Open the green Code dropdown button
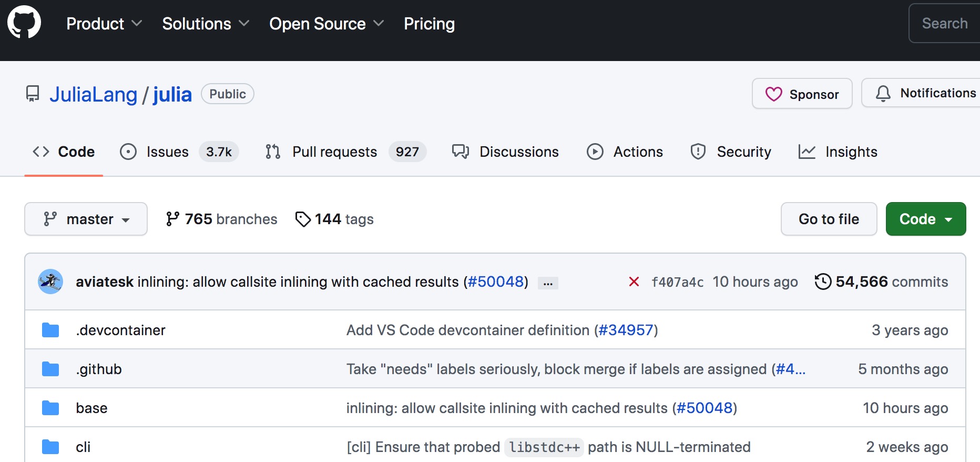 click(x=925, y=219)
